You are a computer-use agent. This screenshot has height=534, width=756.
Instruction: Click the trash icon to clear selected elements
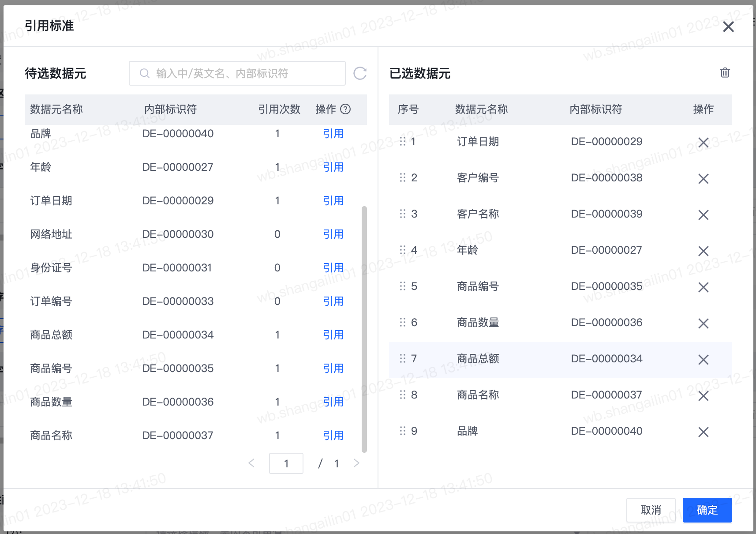coord(725,72)
